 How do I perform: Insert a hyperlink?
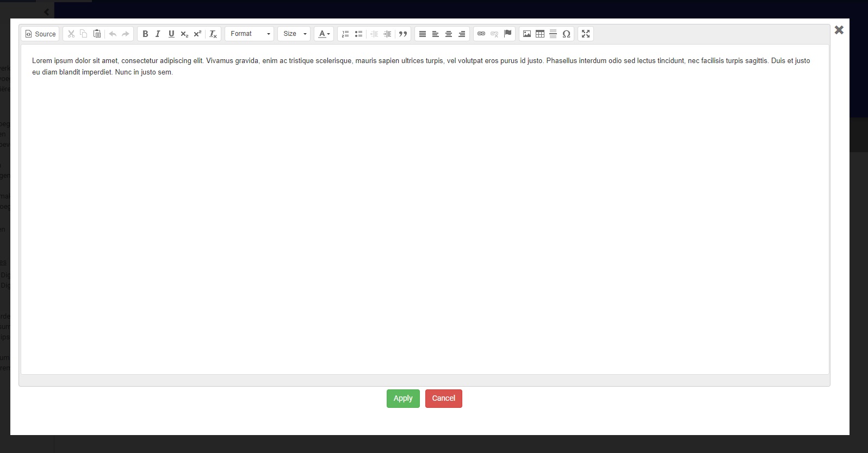481,34
